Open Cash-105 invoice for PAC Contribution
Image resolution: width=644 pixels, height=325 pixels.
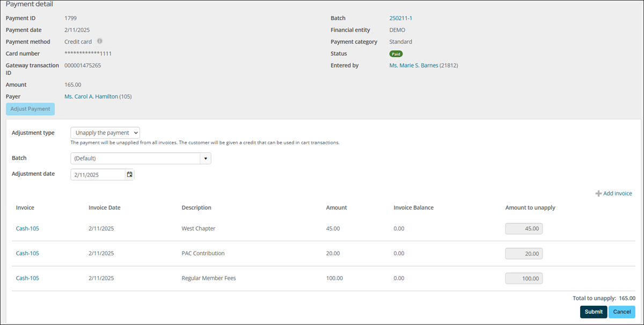click(27, 253)
